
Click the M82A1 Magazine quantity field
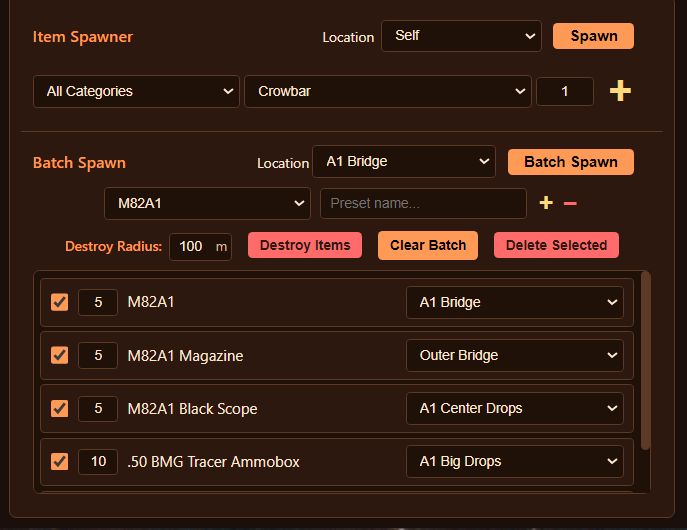tap(98, 355)
